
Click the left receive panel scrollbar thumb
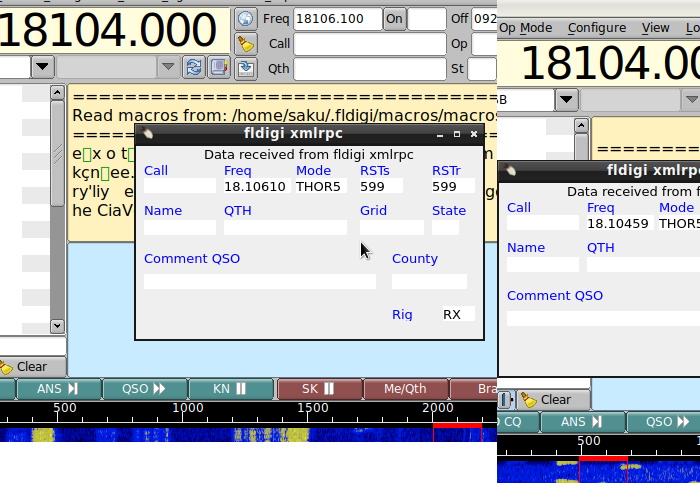coord(57,154)
